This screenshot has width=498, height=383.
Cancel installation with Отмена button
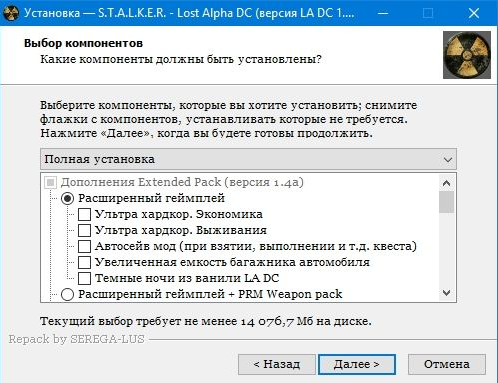tap(447, 364)
